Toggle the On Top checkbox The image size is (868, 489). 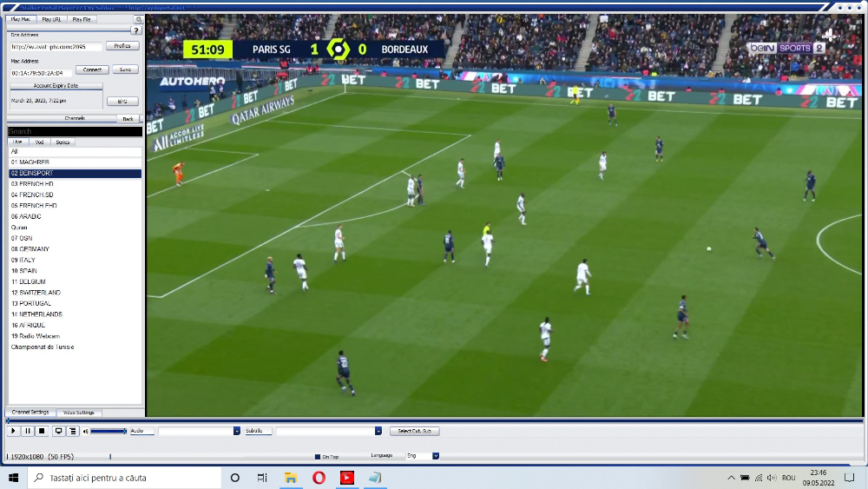[x=317, y=457]
